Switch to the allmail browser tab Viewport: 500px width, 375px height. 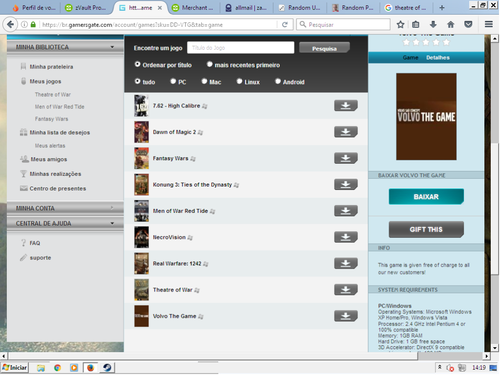pyautogui.click(x=246, y=8)
